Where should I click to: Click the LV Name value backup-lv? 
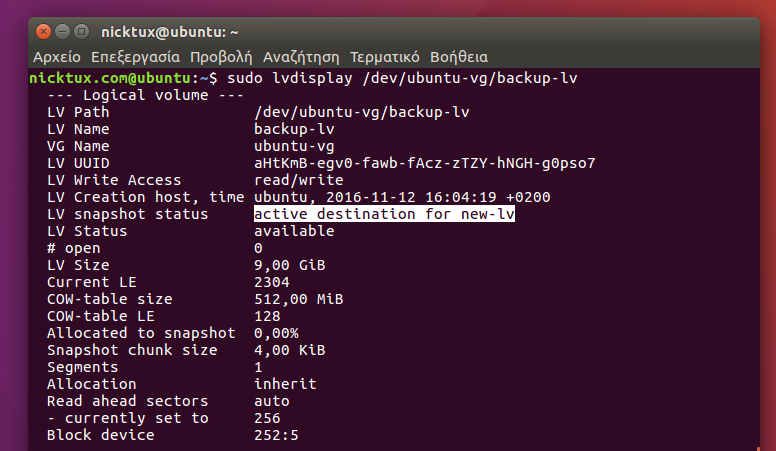point(294,129)
